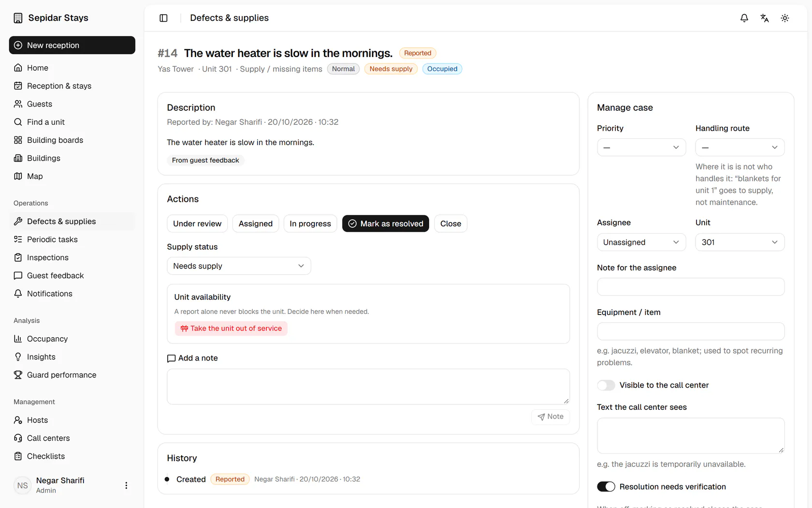Screen dimensions: 812x508
Task: Open the Unit dropdown showing 301
Action: point(739,242)
